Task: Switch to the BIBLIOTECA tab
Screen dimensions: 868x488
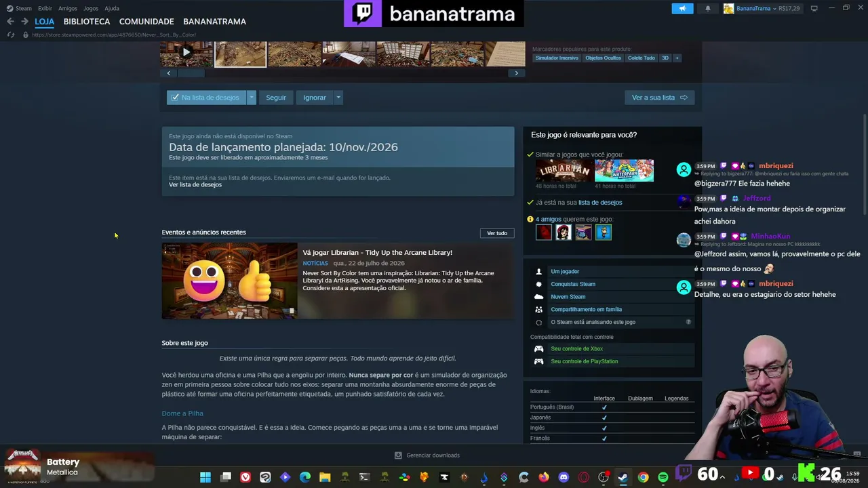Action: (x=86, y=22)
